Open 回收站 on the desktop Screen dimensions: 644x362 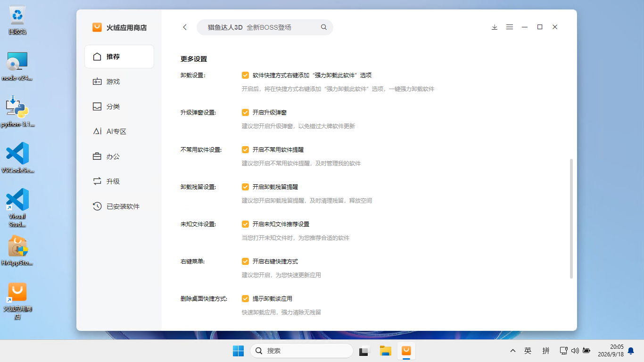coord(17,20)
